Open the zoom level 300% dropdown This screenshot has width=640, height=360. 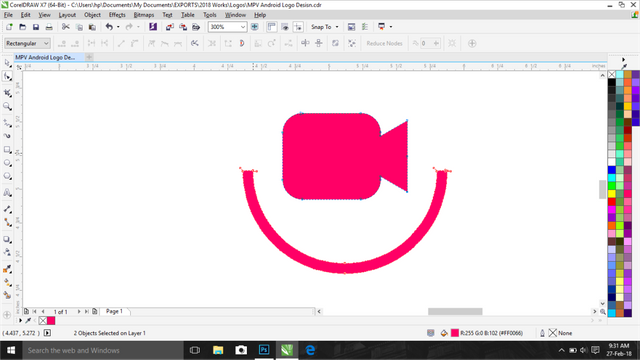tap(243, 27)
